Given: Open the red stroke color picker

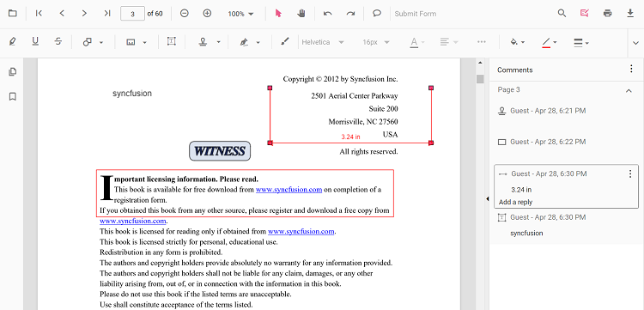Looking at the screenshot, I should pos(549,42).
